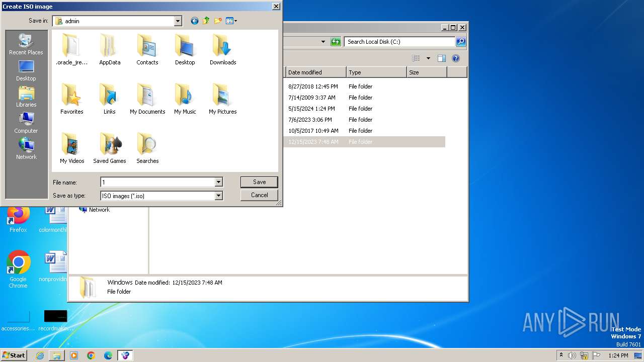644x362 pixels.
Task: Open the View Menu button
Action: (231, 21)
